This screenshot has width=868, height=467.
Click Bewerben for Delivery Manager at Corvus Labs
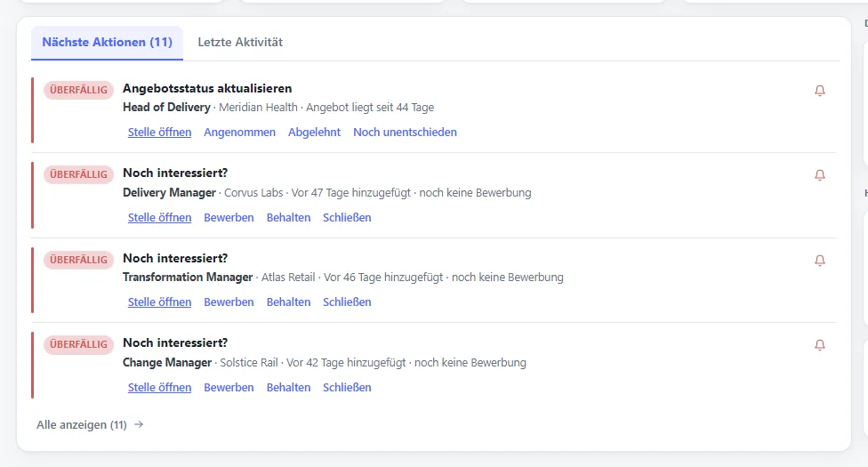[229, 218]
